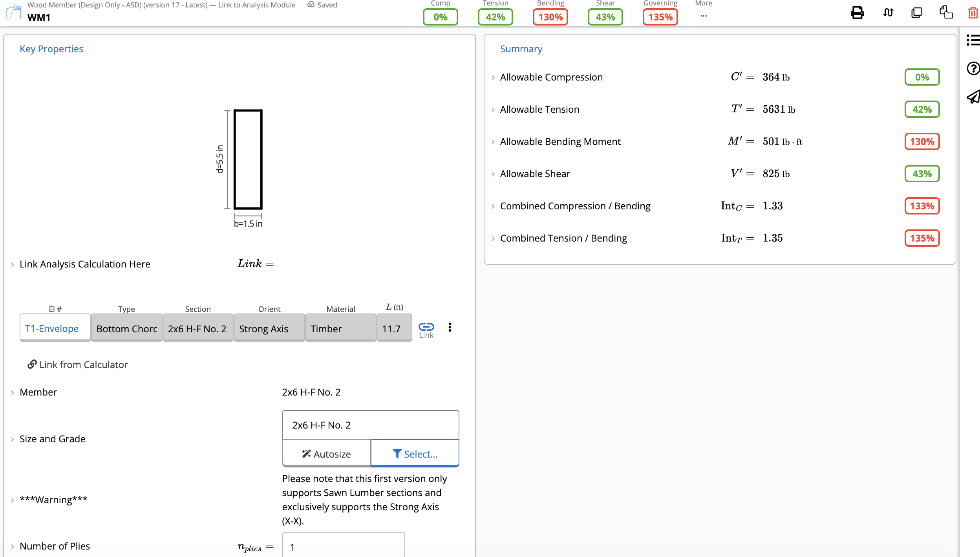Click the Governing 135% indicator
The image size is (980, 557).
point(660,17)
